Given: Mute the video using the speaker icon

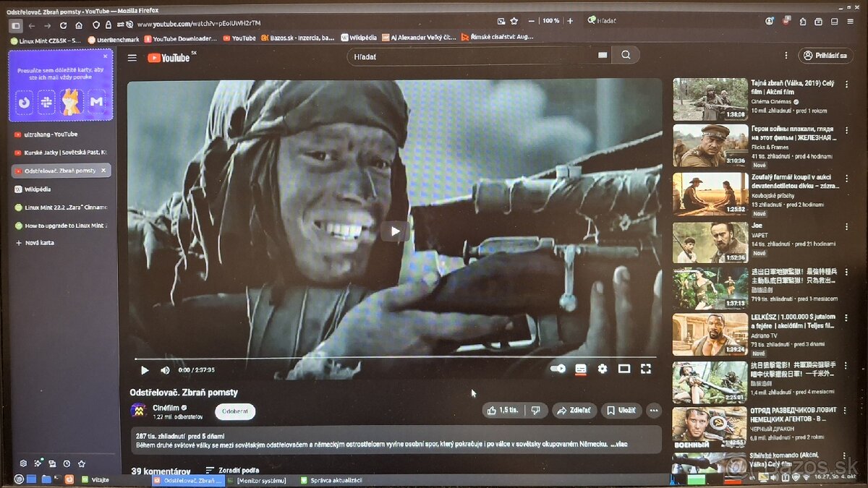Looking at the screenshot, I should coord(165,370).
